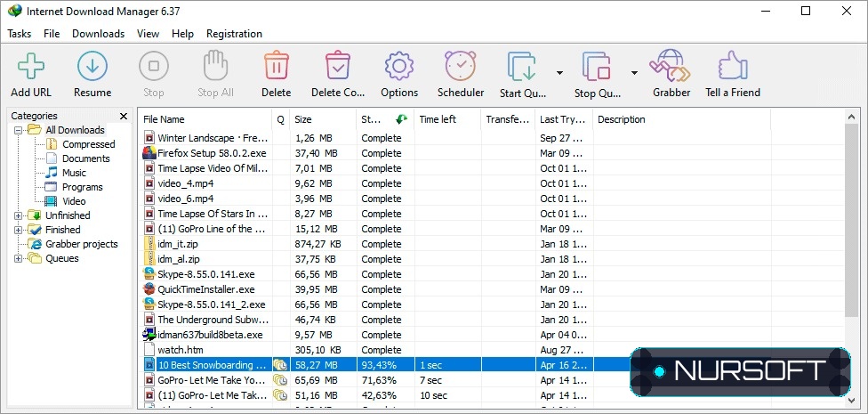868x414 pixels.
Task: Click the Tell a Friend icon
Action: [x=733, y=67]
